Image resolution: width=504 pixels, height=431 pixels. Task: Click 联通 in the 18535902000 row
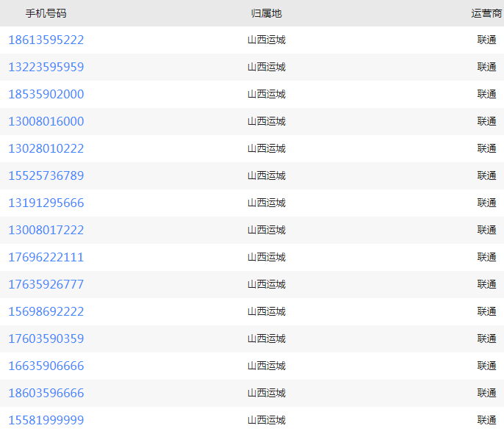click(486, 94)
